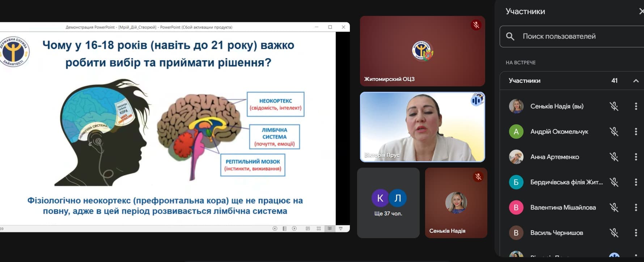Click mic icon for Бердичівська філія

coord(614,182)
